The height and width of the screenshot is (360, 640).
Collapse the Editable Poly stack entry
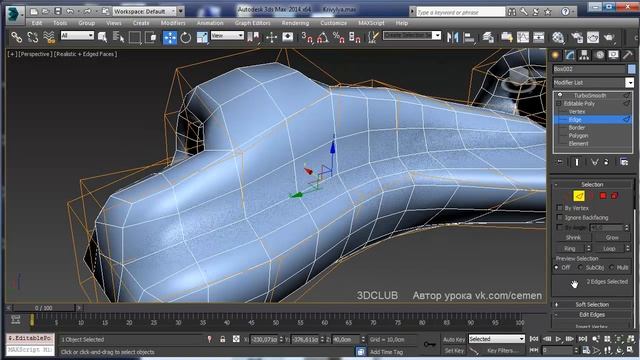point(559,104)
